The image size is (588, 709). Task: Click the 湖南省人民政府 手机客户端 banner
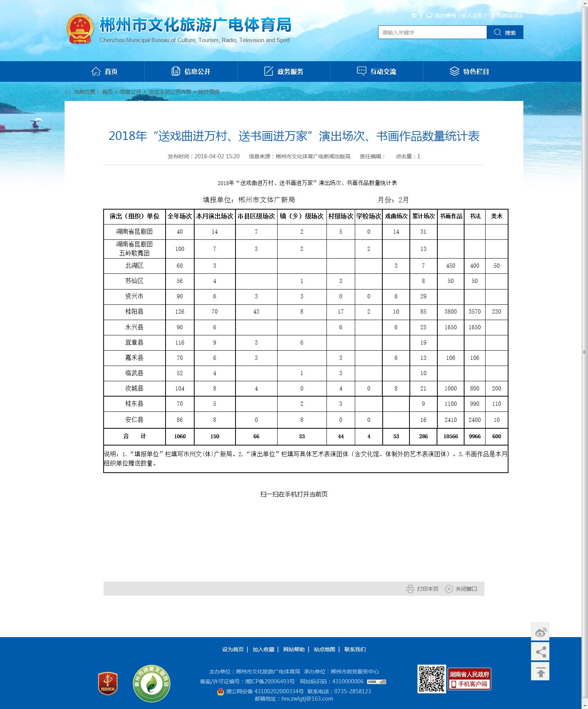point(469,679)
